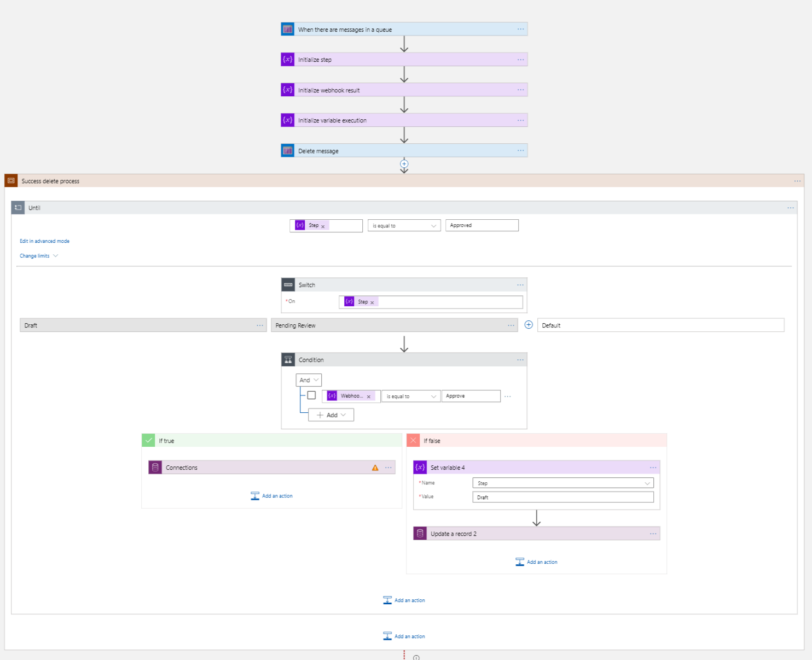
Task: Open the Set variable 4 Name dropdown
Action: [x=562, y=483]
